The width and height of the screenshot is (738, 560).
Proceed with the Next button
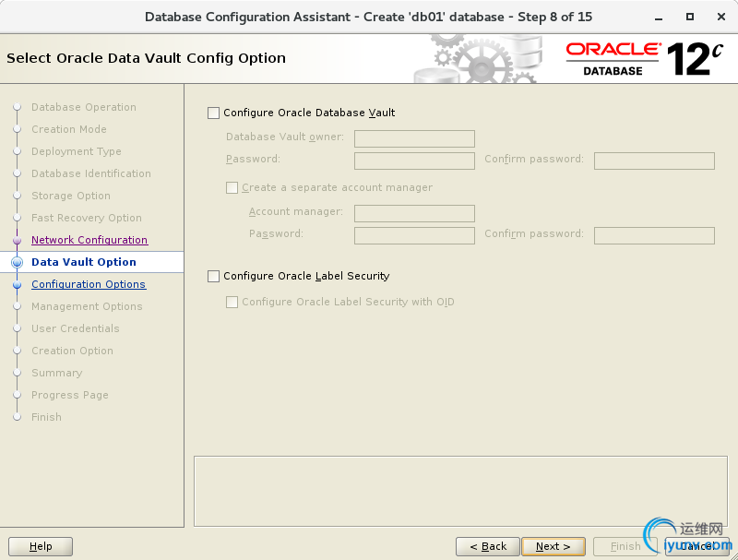tap(553, 546)
